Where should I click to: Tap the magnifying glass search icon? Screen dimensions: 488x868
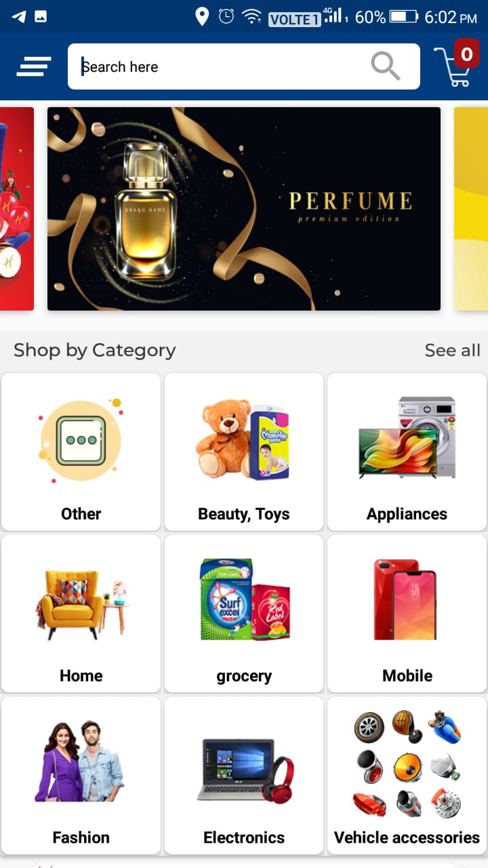coord(385,66)
